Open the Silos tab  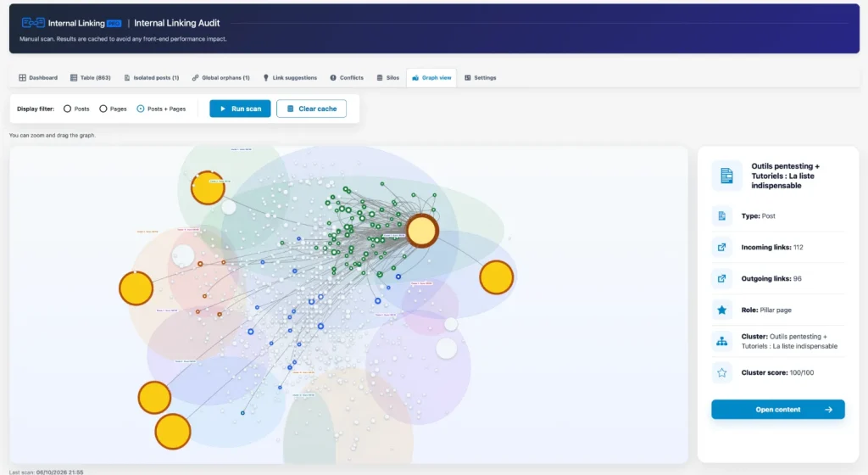[388, 78]
